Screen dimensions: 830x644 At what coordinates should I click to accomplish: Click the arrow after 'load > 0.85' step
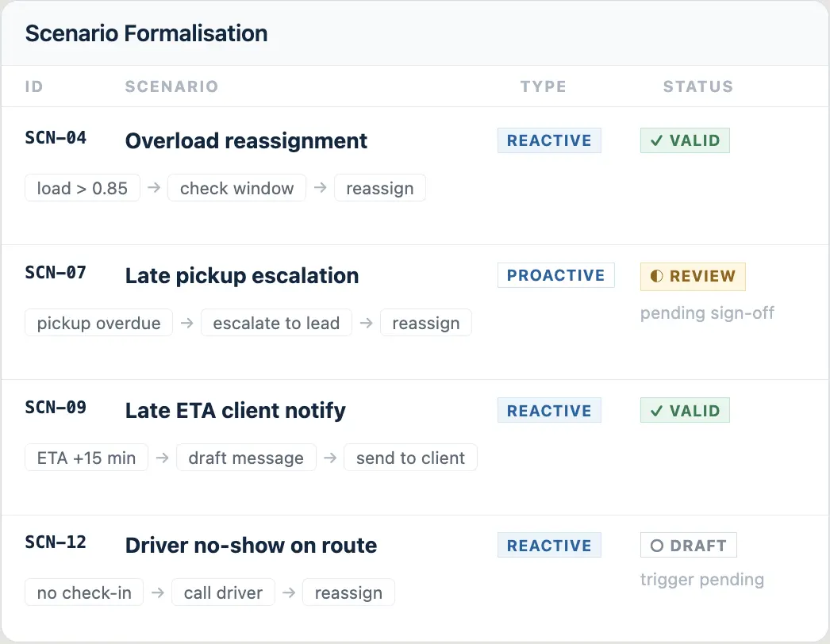(154, 187)
